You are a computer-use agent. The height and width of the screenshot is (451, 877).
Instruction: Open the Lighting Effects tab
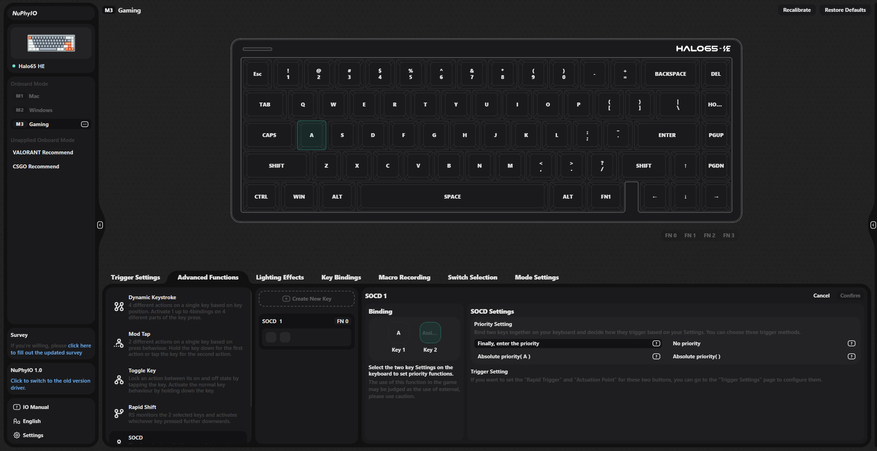(x=280, y=278)
